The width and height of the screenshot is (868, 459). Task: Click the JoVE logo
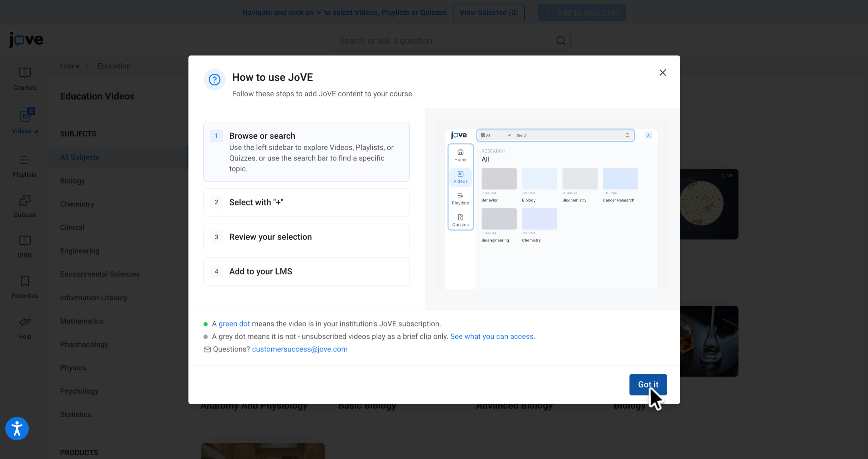coord(26,40)
